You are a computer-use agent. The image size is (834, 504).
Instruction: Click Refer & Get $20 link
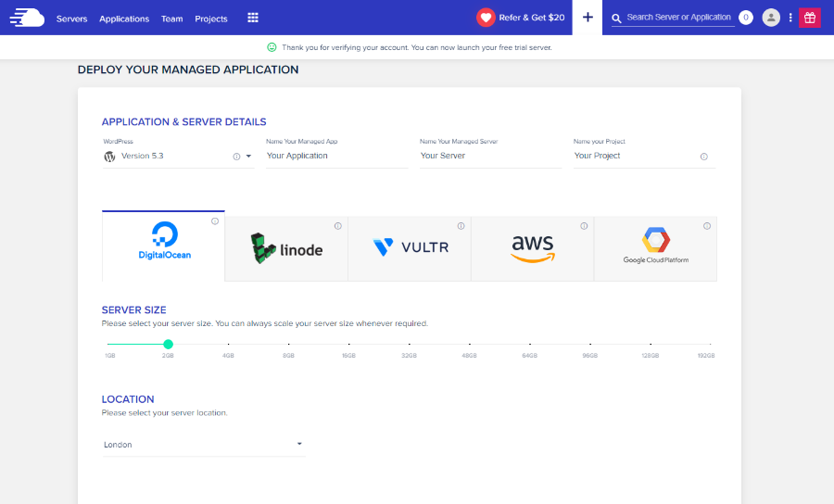(531, 18)
